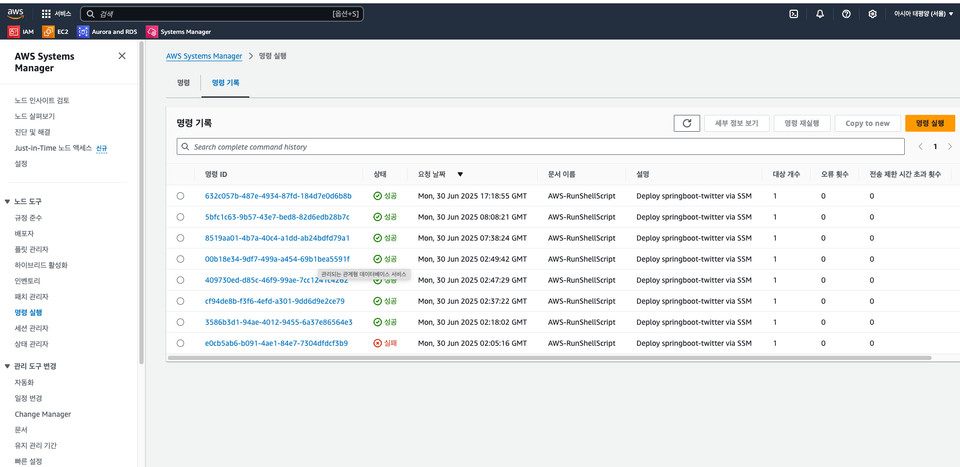Focus the Search complete command history field
This screenshot has height=467, width=960.
541,147
